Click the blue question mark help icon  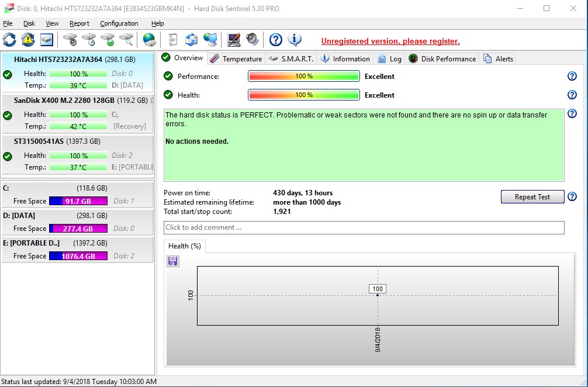(275, 40)
